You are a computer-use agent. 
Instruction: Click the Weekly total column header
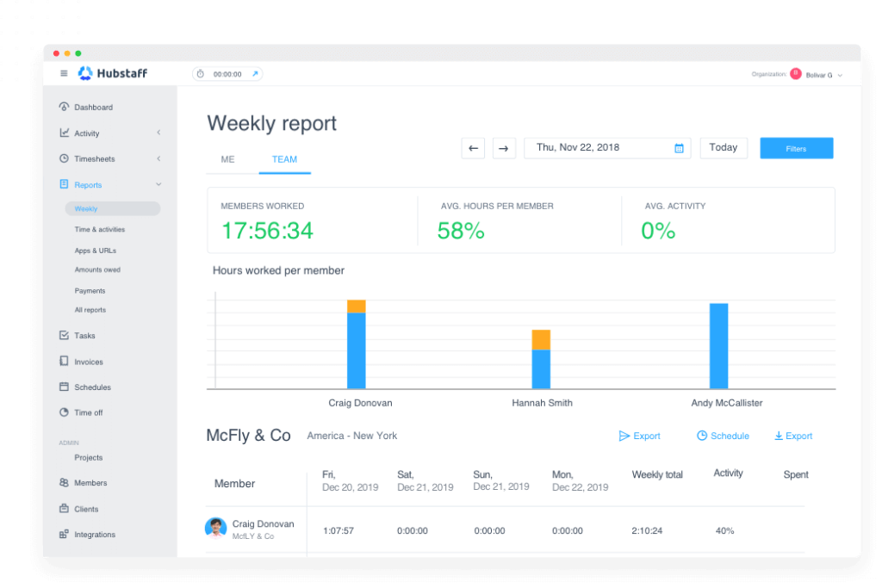[657, 474]
